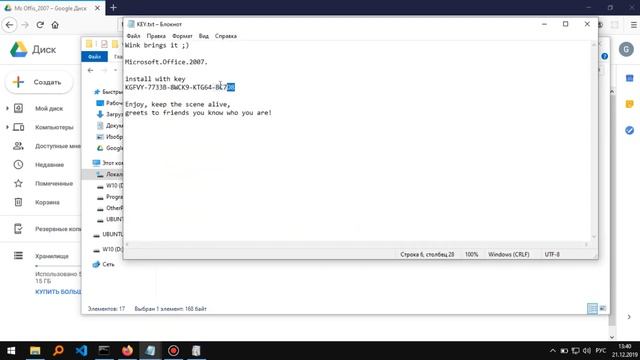Click the product key line in Notepad
This screenshot has height=360, width=640.
[x=180, y=87]
